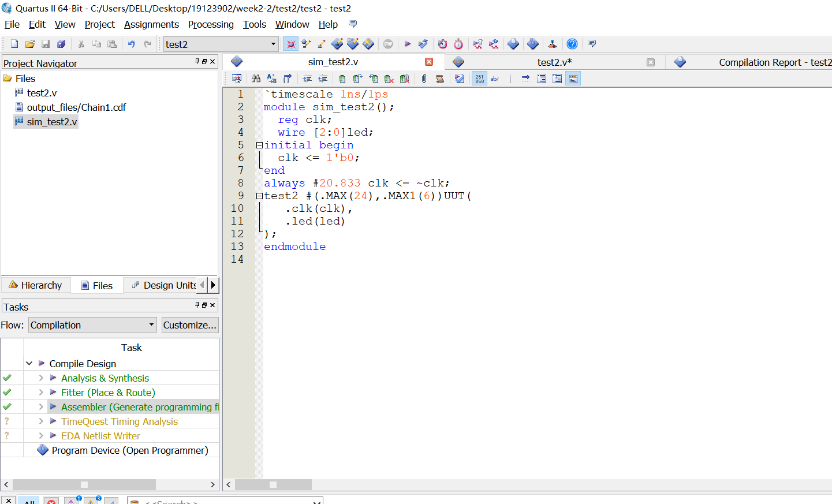Screen dimensions: 832x504
Task: Select the Design Units tab
Action: 164,285
